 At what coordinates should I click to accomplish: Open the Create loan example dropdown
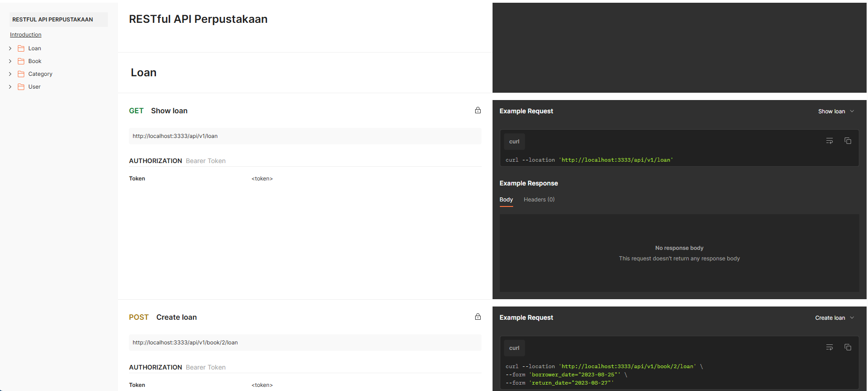click(834, 318)
